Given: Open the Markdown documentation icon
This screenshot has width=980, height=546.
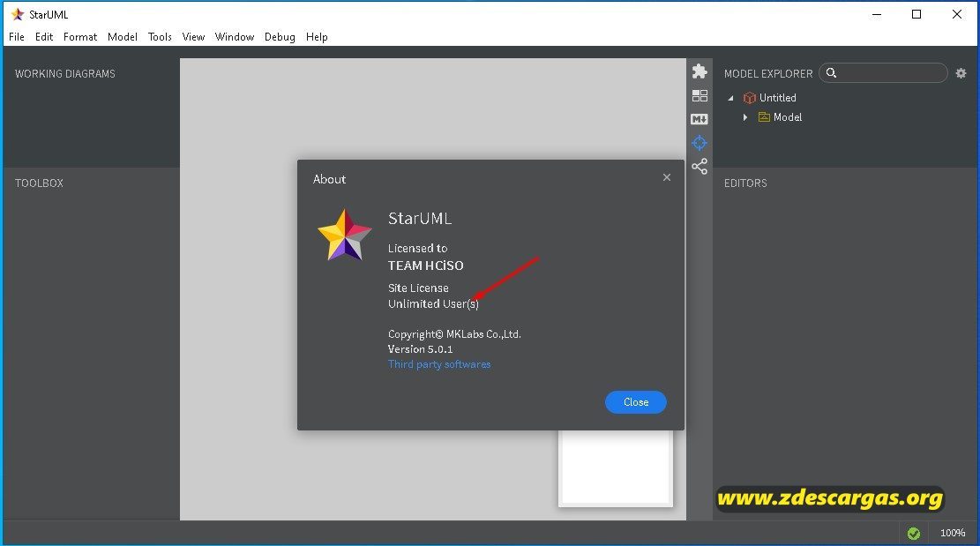Looking at the screenshot, I should tap(699, 119).
